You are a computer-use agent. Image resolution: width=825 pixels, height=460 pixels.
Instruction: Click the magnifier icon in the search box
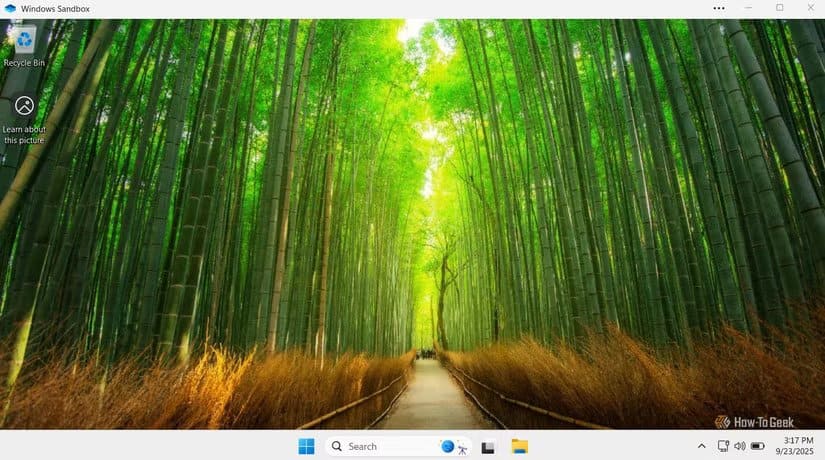click(338, 446)
